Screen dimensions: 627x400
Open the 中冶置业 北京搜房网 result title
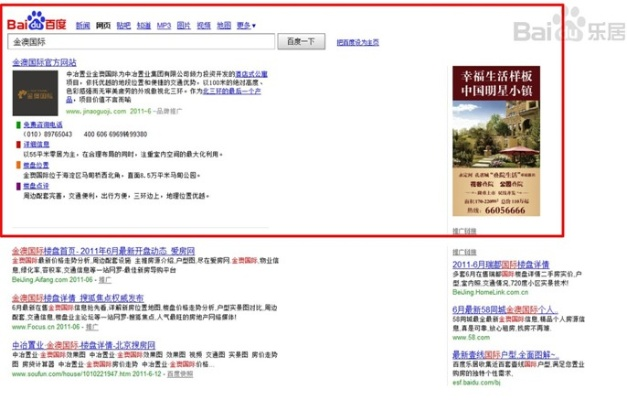click(84, 345)
